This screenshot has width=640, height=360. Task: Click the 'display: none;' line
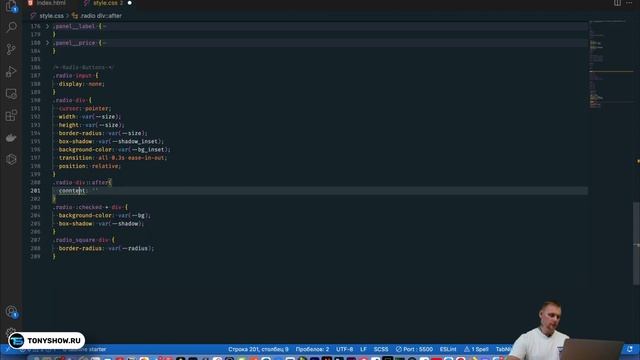(x=82, y=84)
